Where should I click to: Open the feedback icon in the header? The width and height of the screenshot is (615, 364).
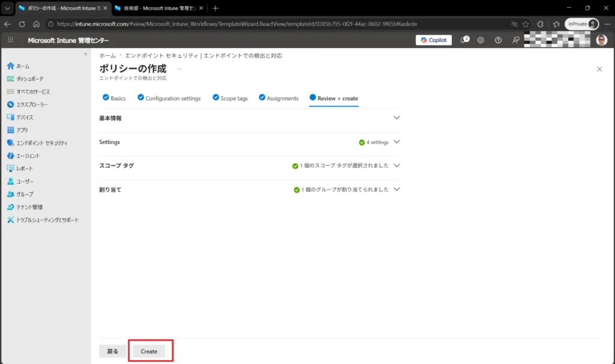[x=516, y=40]
